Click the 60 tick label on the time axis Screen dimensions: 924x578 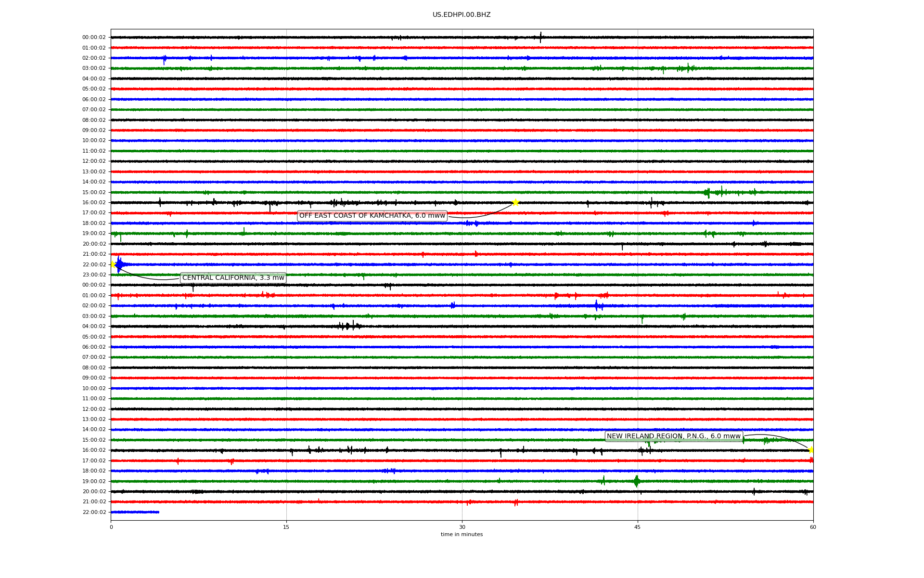pos(812,527)
